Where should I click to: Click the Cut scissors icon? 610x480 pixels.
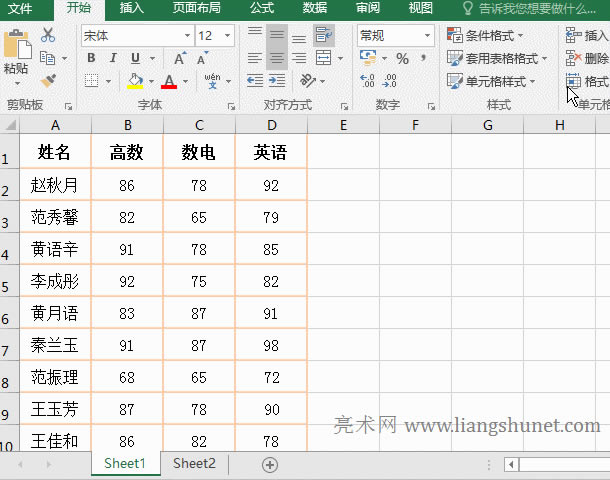(x=47, y=35)
